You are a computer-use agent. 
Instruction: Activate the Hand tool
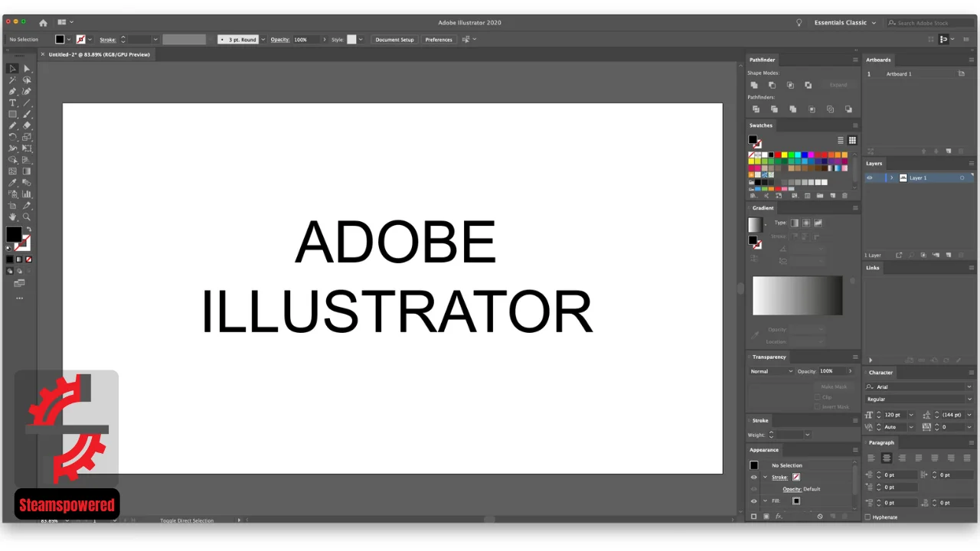point(12,217)
